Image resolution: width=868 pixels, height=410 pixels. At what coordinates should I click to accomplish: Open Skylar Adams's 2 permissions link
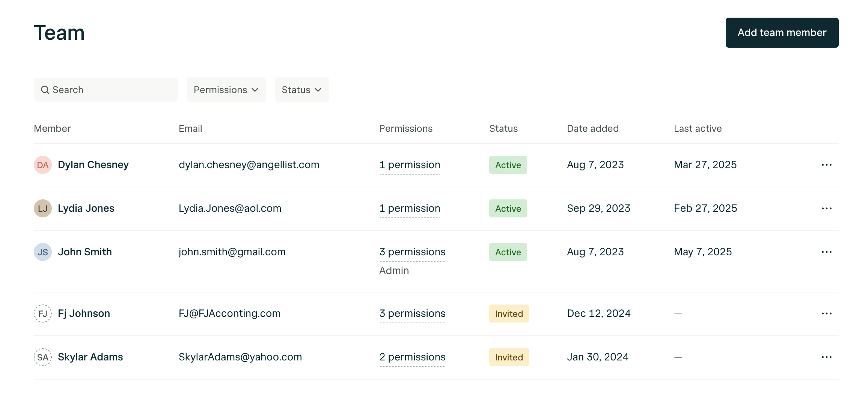coord(412,357)
